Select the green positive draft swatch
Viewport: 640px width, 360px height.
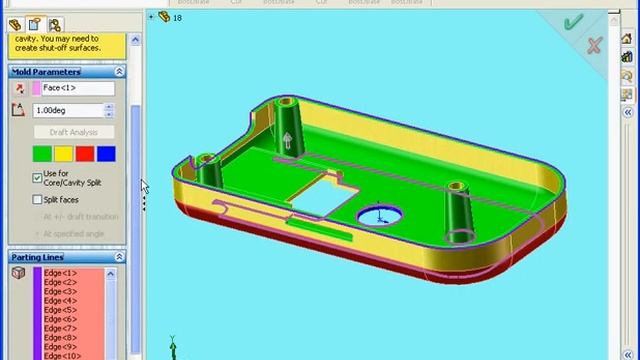(x=42, y=154)
